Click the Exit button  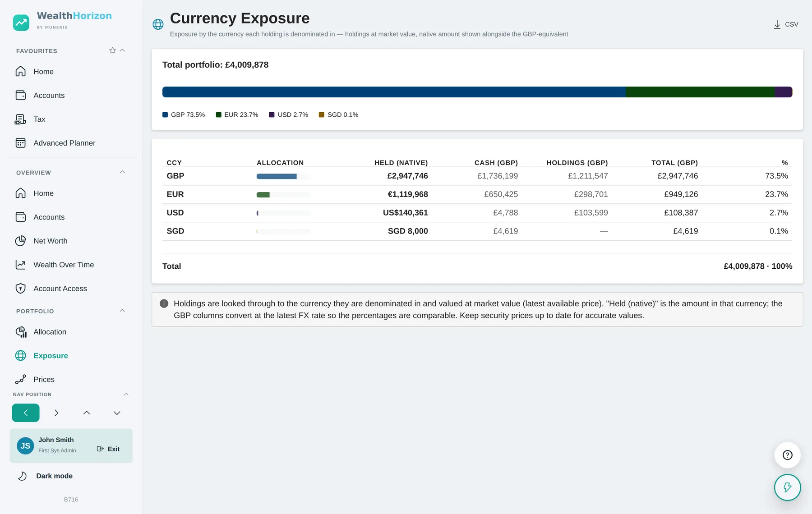108,449
